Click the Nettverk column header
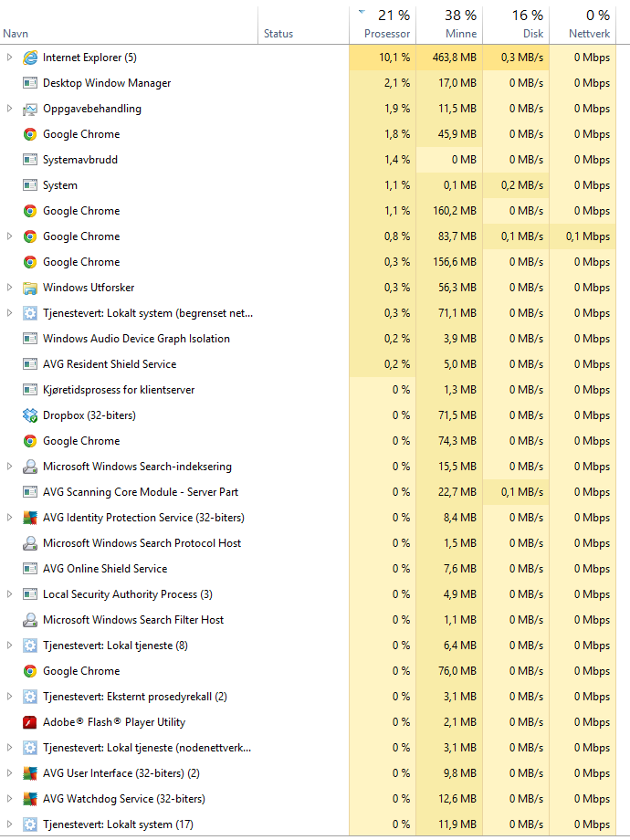 pyautogui.click(x=583, y=25)
